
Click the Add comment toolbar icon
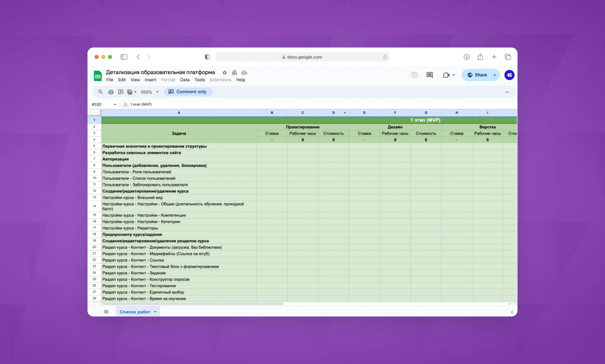point(121,92)
